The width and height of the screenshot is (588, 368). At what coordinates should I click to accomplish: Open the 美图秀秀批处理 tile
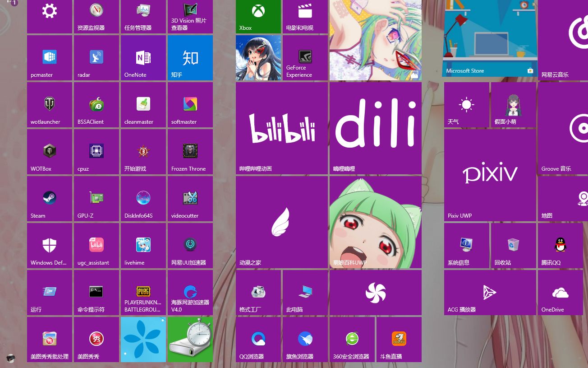[50, 340]
